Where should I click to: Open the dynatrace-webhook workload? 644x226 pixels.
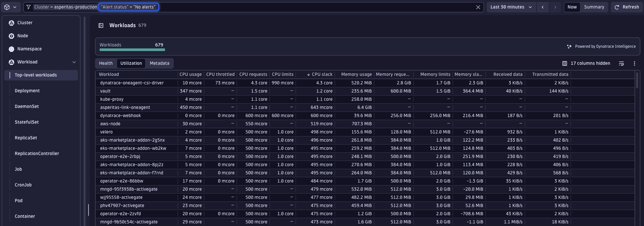coord(121,116)
